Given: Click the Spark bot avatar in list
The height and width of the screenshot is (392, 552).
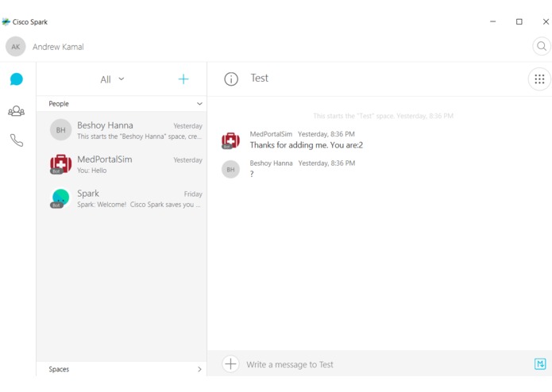Looking at the screenshot, I should tap(60, 198).
